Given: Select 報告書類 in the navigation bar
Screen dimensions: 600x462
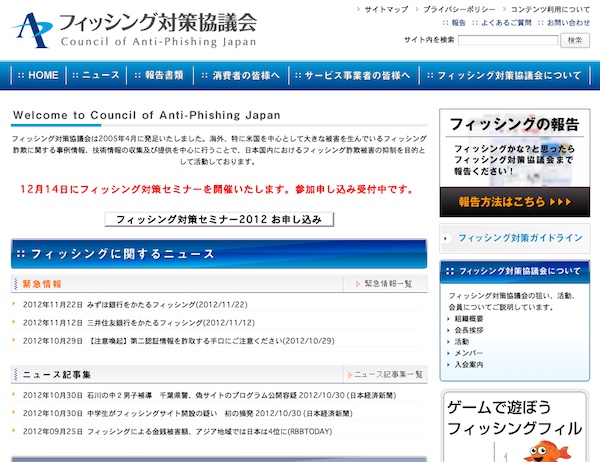Looking at the screenshot, I should click(159, 75).
